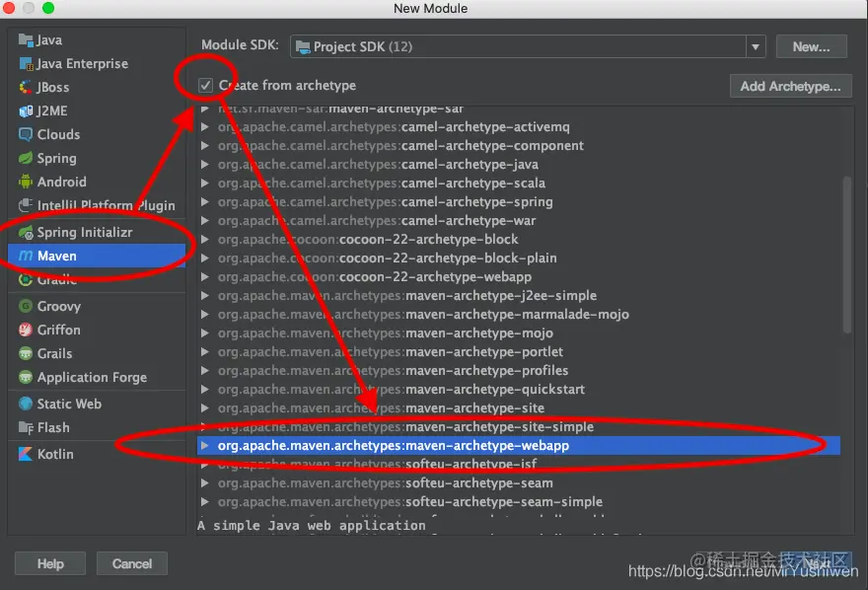
Task: Open the Module SDK dropdown arrow
Action: coord(756,47)
